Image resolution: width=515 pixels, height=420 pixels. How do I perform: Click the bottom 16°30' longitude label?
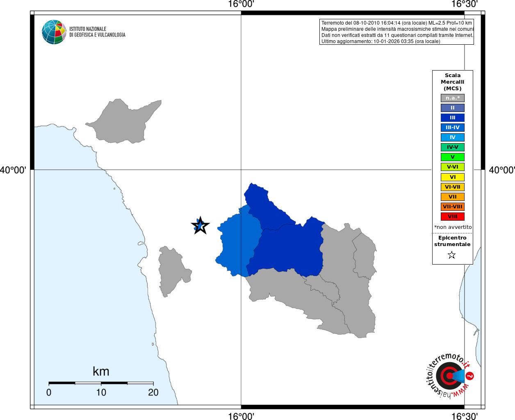click(x=465, y=416)
